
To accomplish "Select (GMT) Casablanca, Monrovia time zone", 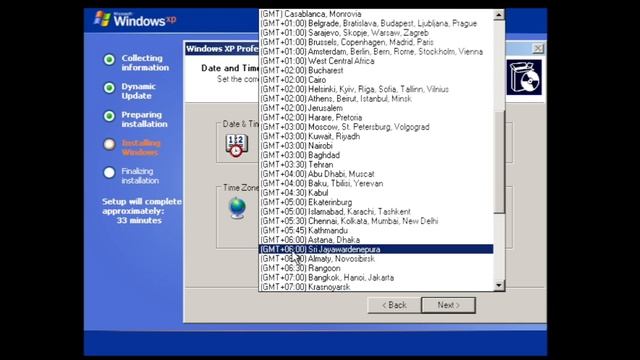I will (376, 14).
